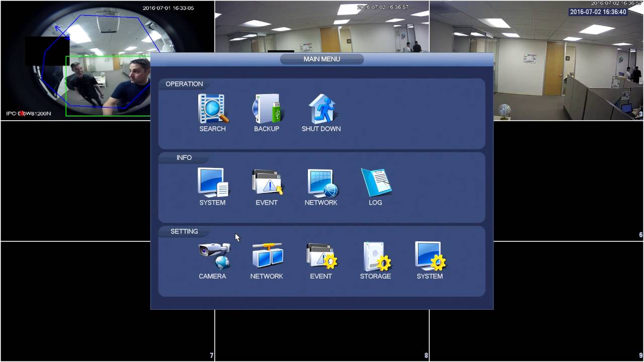Image resolution: width=644 pixels, height=362 pixels.
Task: Click the SETTING section header
Action: point(184,231)
